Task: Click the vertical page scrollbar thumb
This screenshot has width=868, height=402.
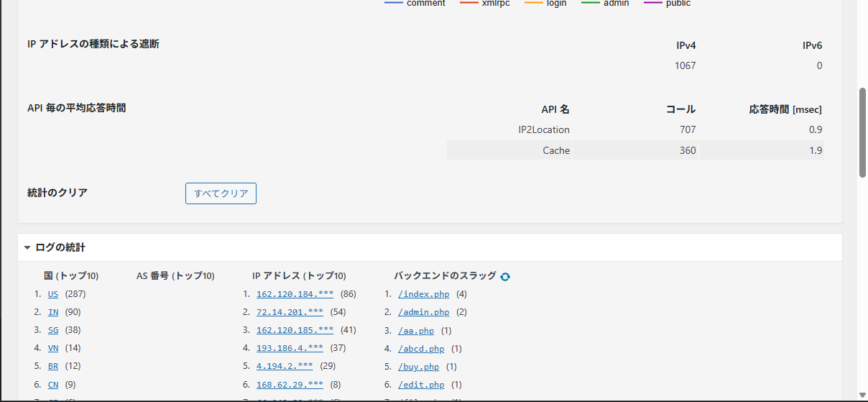Action: tap(862, 133)
